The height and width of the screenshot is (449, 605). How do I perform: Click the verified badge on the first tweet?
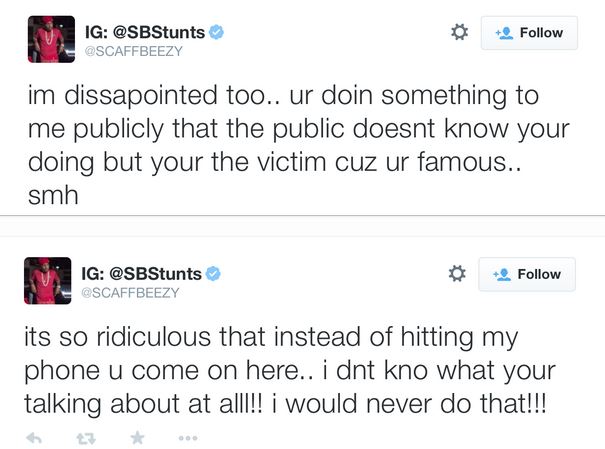[x=216, y=32]
